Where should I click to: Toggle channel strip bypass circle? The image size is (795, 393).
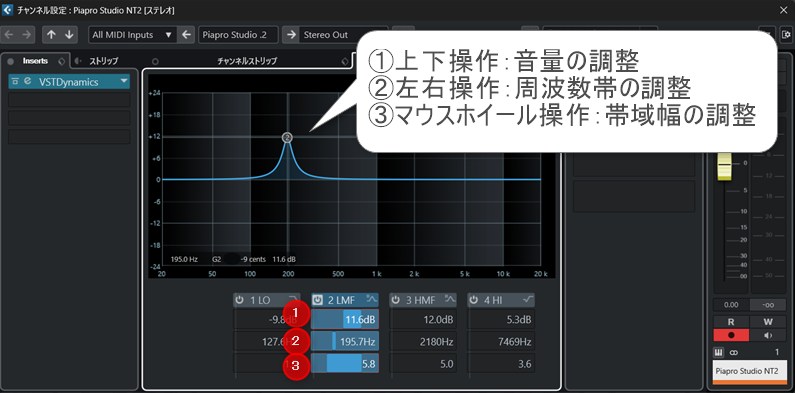coord(155,61)
